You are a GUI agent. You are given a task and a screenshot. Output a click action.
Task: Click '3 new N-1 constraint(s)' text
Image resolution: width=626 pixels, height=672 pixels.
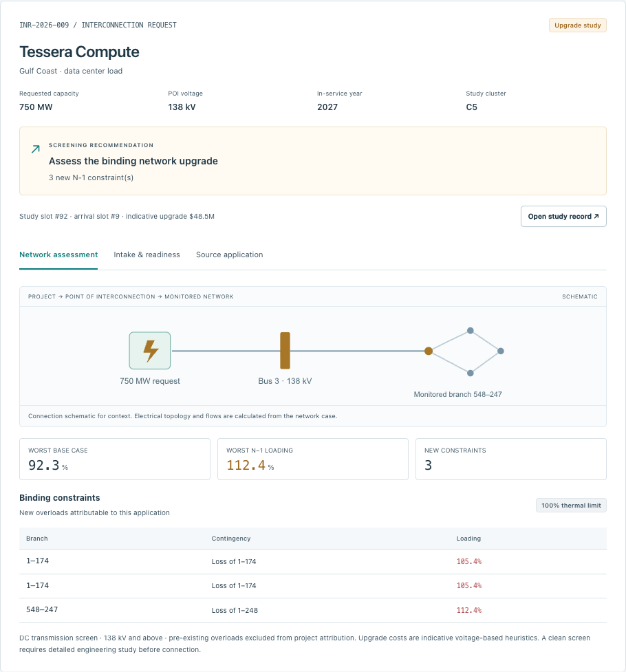point(91,177)
